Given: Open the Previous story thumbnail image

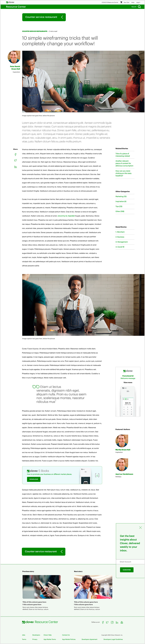Looking at the screenshot, I should [x=42, y=586].
